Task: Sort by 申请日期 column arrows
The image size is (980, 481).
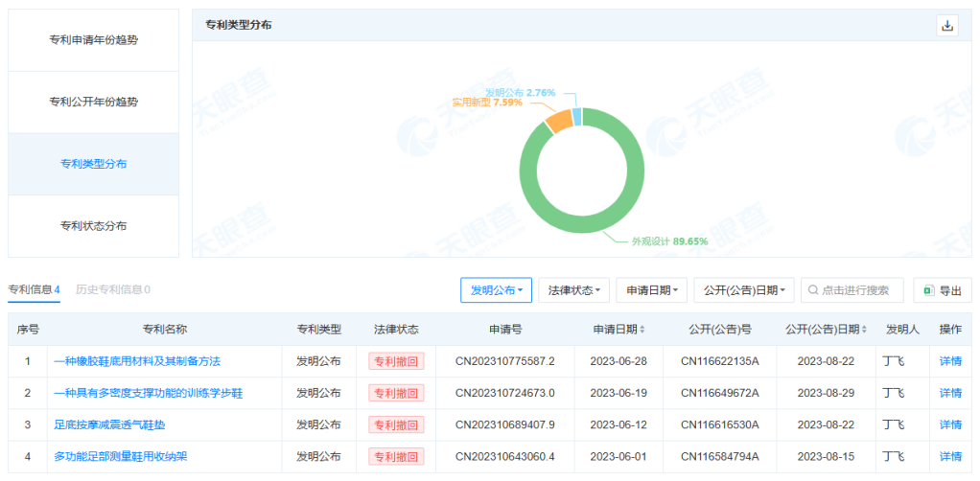Action: tap(642, 330)
